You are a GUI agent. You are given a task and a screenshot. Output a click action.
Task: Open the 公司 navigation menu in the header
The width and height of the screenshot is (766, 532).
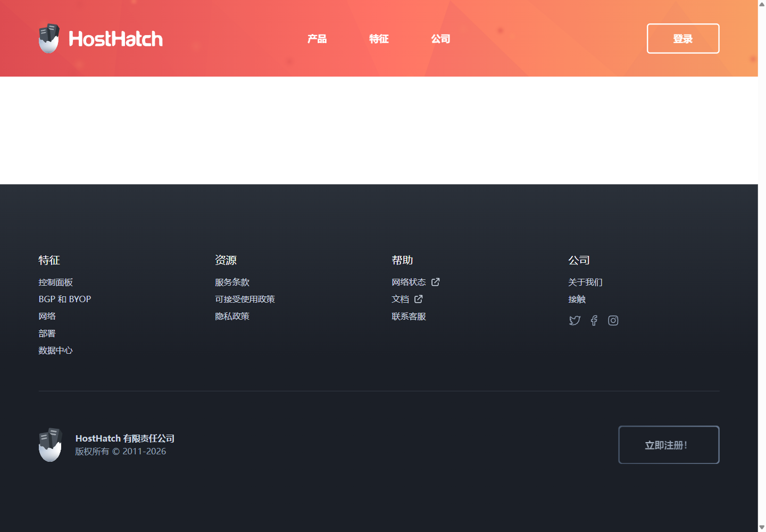click(x=440, y=39)
